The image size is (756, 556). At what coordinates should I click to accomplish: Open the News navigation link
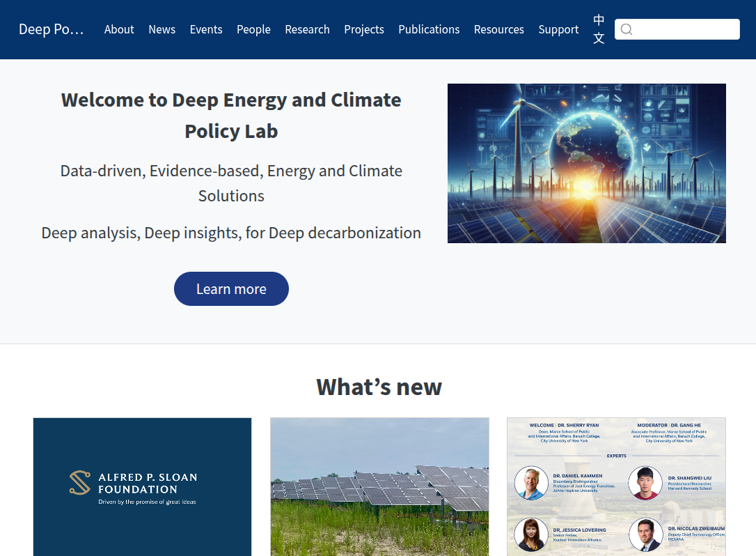pos(162,29)
